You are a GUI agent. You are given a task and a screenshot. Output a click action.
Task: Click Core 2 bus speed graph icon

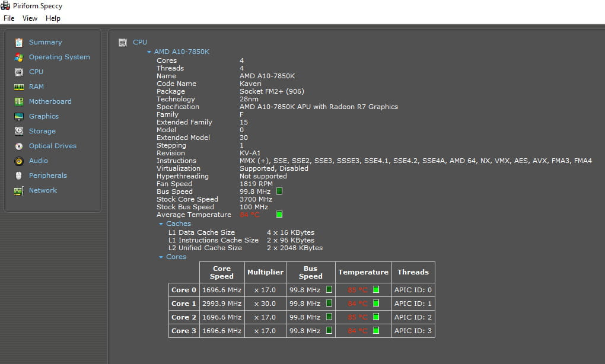(329, 317)
